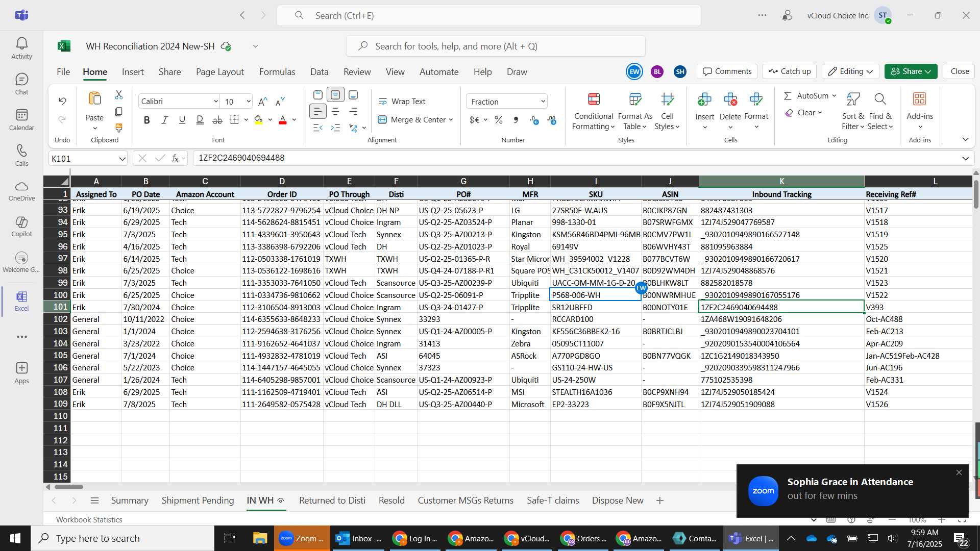Switch to Returned to Disti sheet
Image resolution: width=980 pixels, height=551 pixels.
pos(332,500)
